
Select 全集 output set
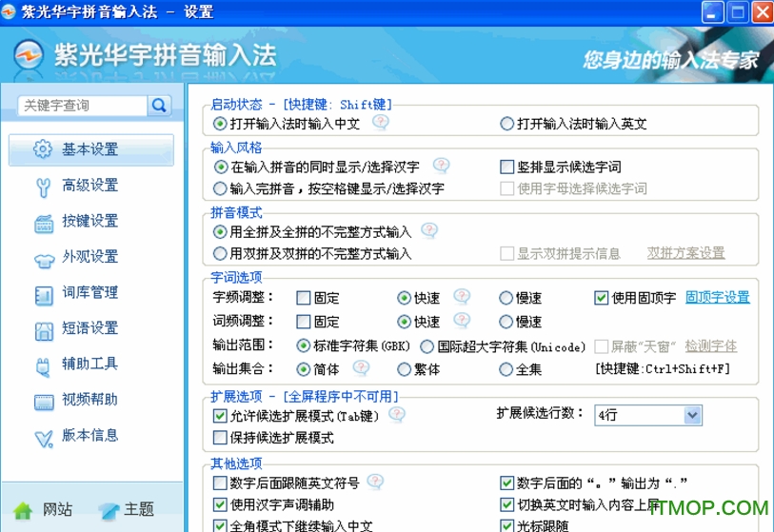tap(506, 369)
